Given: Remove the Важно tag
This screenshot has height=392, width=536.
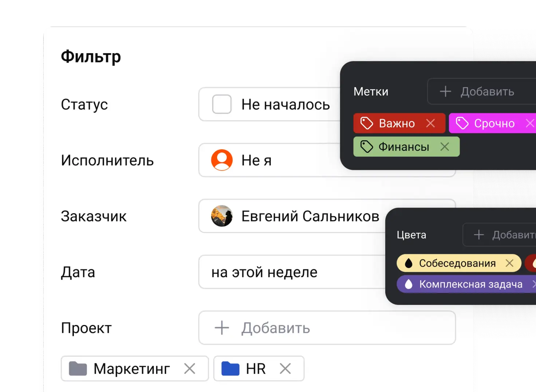Looking at the screenshot, I should [x=430, y=123].
